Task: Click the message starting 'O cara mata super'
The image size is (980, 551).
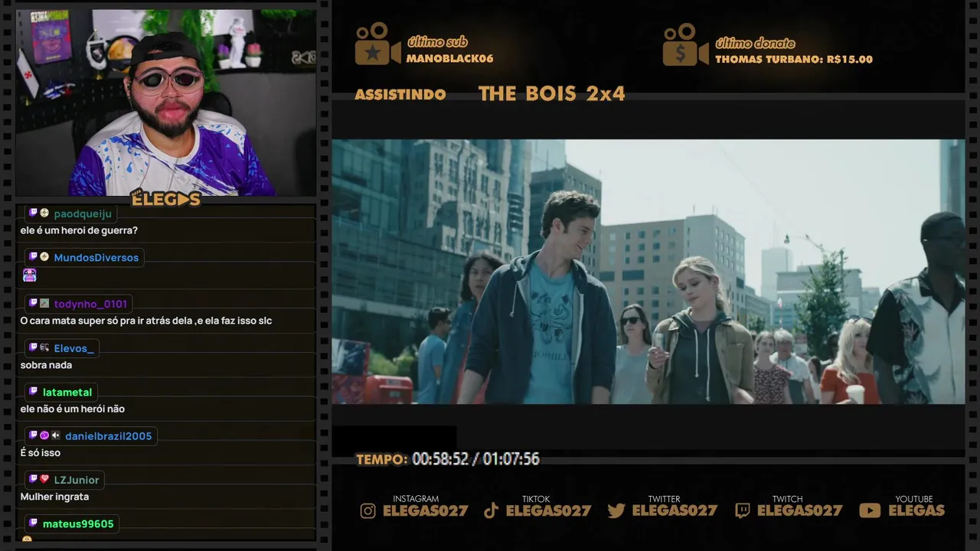Action: point(146,321)
